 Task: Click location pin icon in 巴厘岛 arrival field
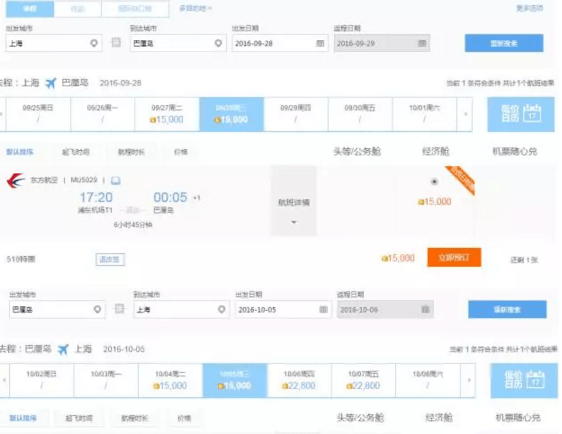[218, 43]
